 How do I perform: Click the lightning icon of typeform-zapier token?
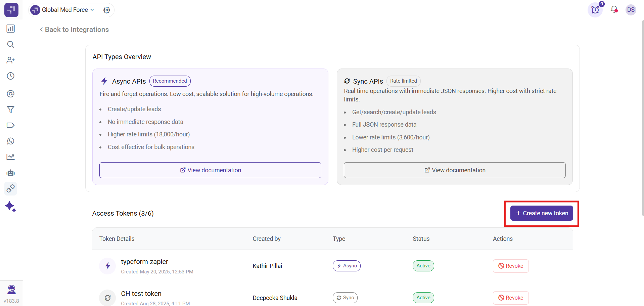(x=107, y=266)
